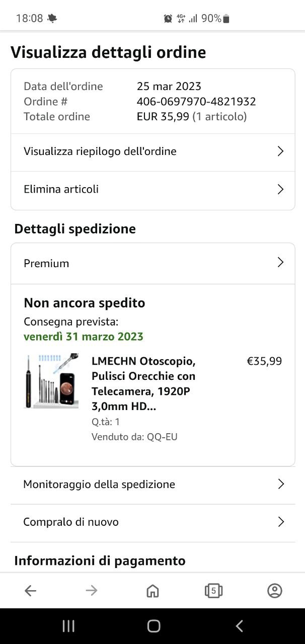
Task: Open LMECHN Otoscopio product title link
Action: point(143,383)
